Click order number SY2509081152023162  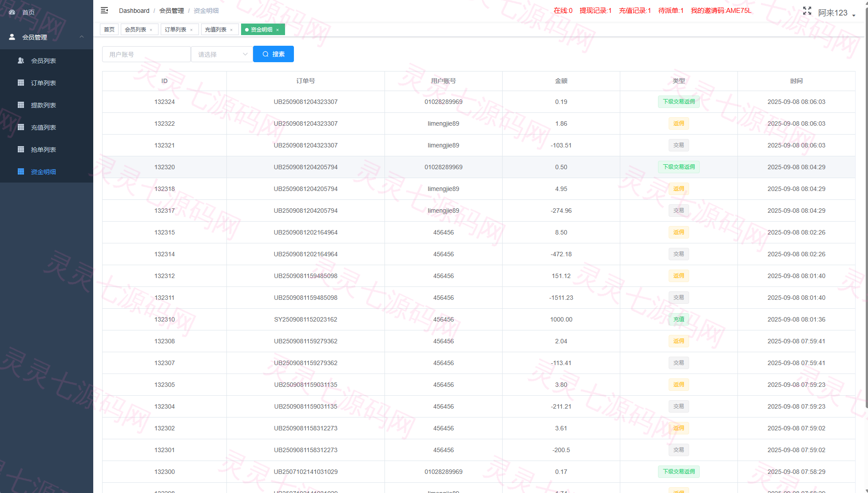[x=305, y=319]
